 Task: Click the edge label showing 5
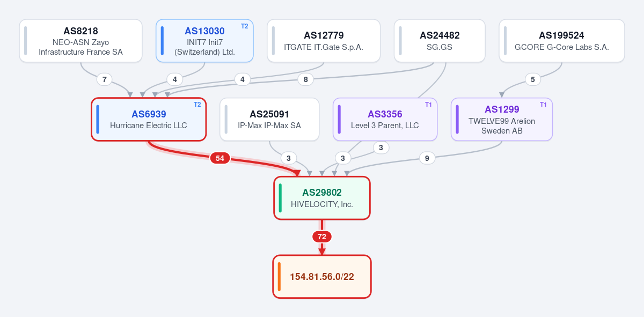pyautogui.click(x=533, y=79)
